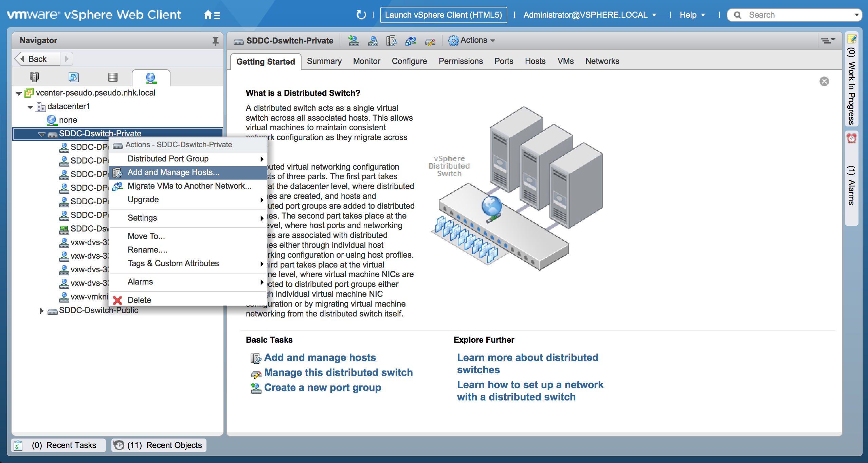
Task: Open the Work In Progress notes icon
Action: [852, 39]
